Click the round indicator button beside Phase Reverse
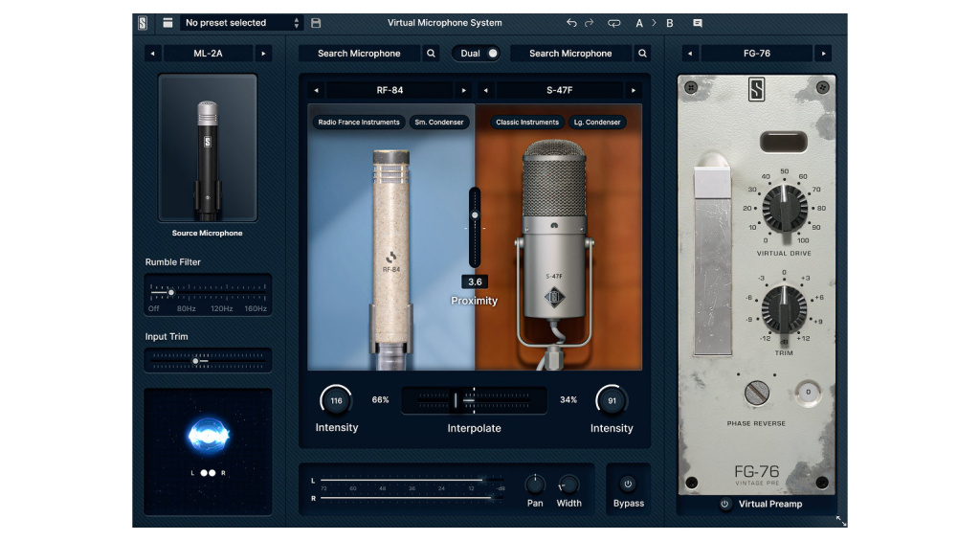Screen dimensions: 980x541 click(x=808, y=393)
